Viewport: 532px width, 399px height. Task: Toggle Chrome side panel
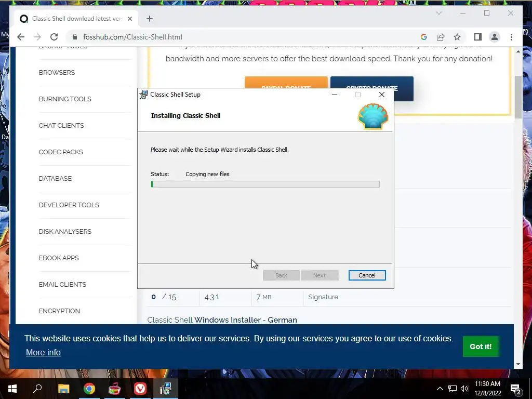(478, 37)
